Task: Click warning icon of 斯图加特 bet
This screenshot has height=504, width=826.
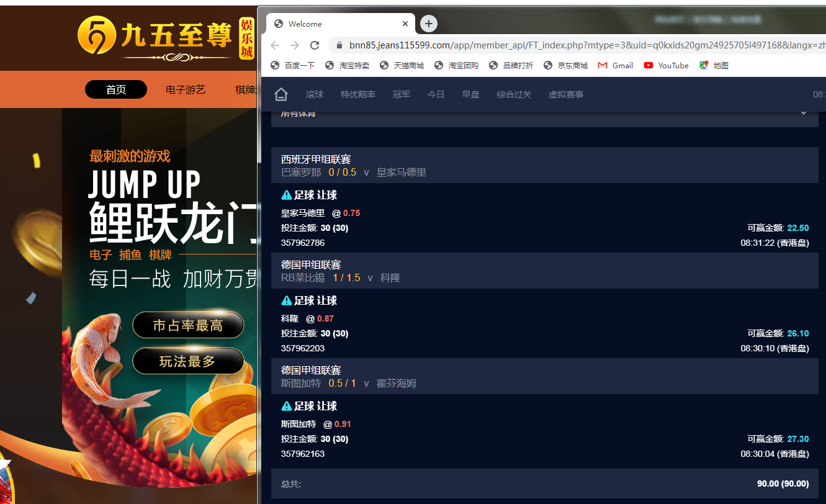Action: [x=286, y=406]
